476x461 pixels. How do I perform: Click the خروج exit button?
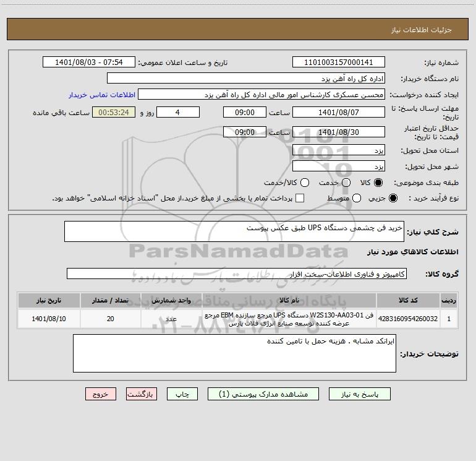[101, 394]
